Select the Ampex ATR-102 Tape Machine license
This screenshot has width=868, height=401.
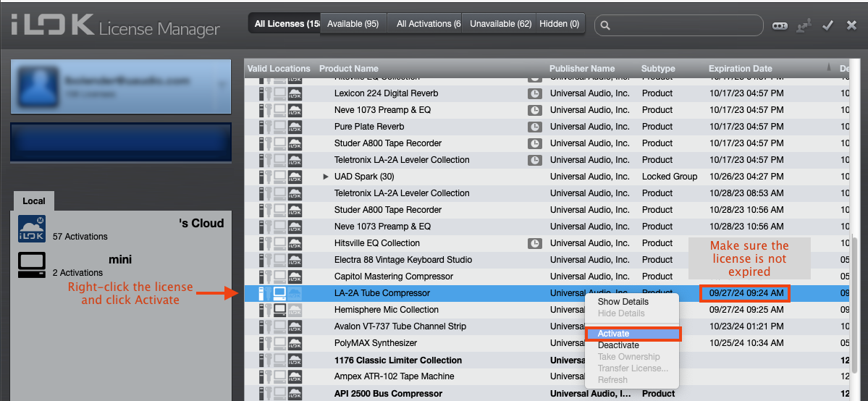tap(394, 376)
